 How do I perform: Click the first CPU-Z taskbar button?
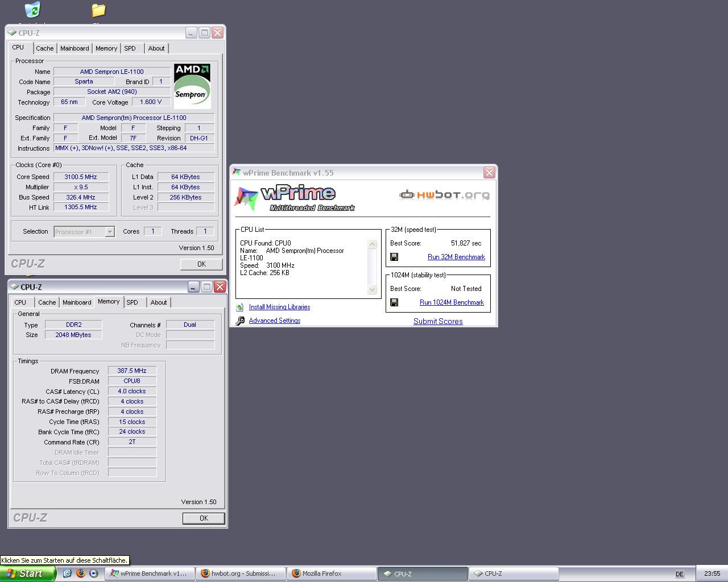pyautogui.click(x=423, y=573)
